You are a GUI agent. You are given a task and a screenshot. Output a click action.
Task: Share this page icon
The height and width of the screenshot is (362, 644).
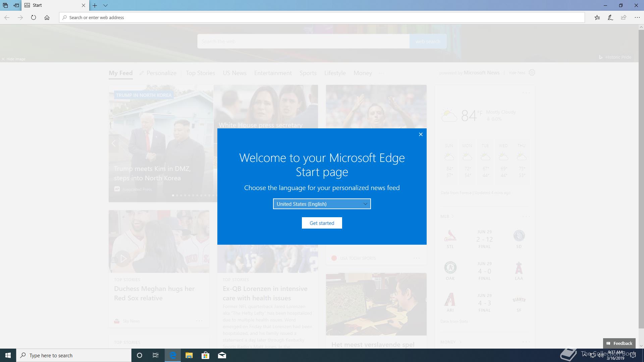(624, 17)
